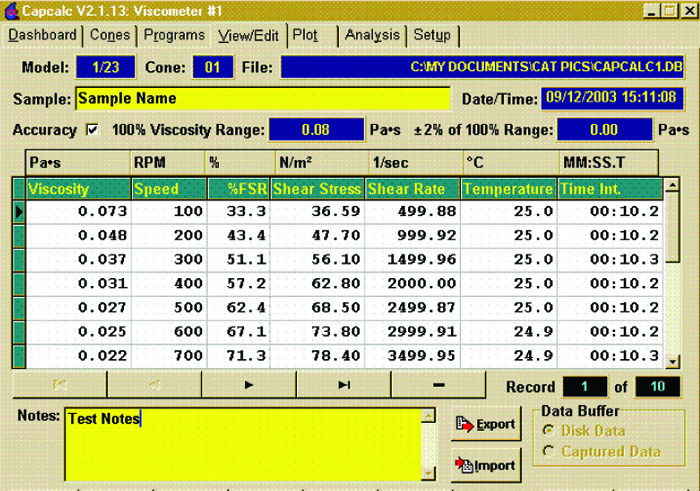700x491 pixels.
Task: Click viscosity cell 0.048
Action: pos(79,236)
